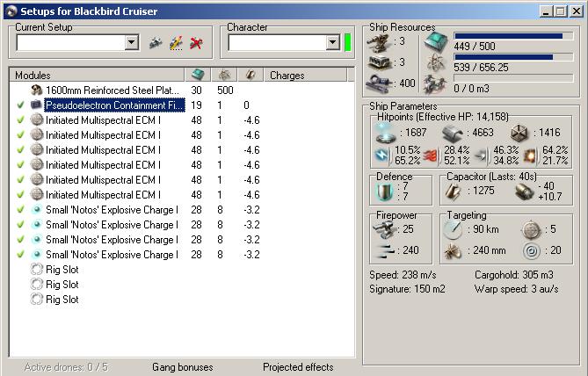Click the Signature: 150 m2 text
The image size is (588, 376).
pyautogui.click(x=407, y=289)
